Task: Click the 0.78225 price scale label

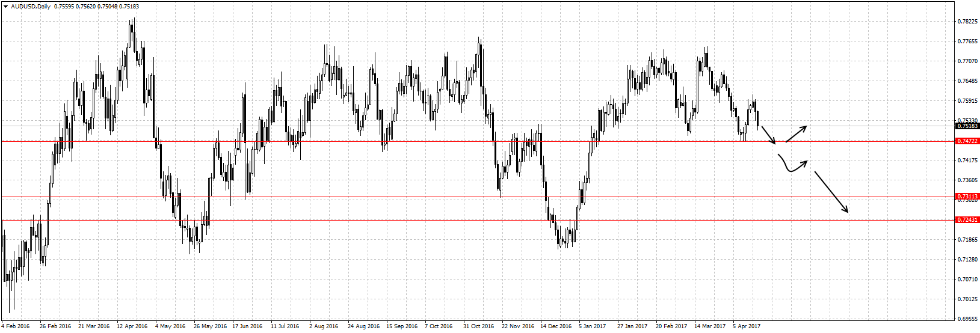Action: pos(967,22)
